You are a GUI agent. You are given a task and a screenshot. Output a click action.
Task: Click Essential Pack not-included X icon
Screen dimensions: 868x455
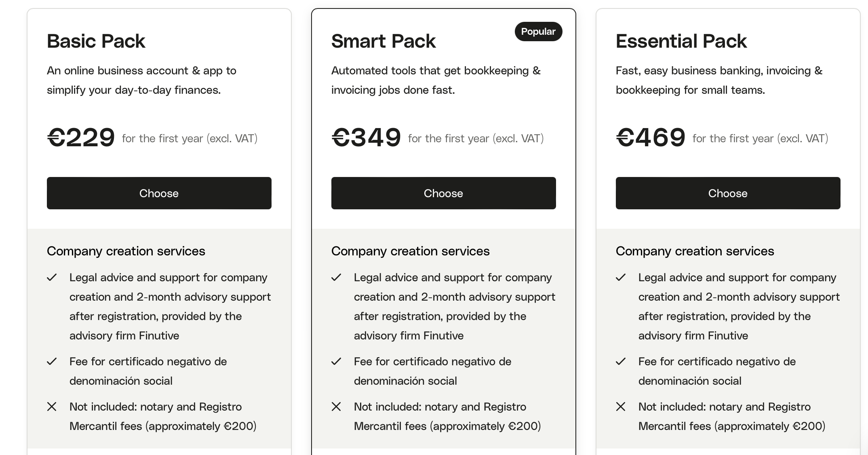(621, 407)
